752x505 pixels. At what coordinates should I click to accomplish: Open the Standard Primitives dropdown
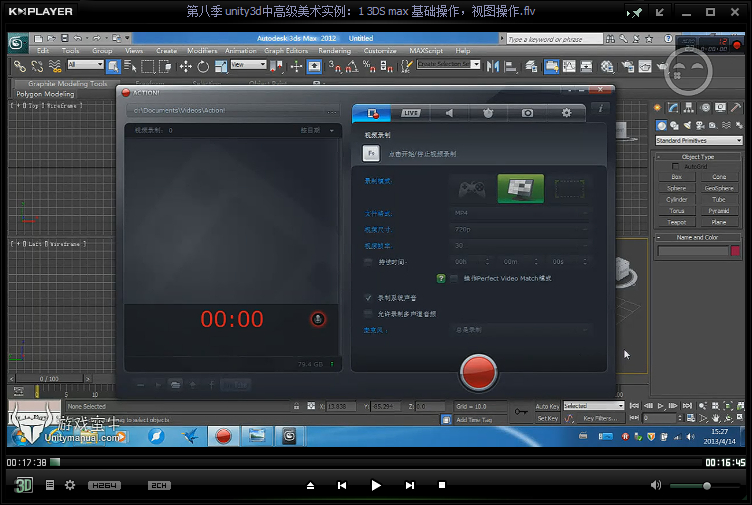(698, 141)
